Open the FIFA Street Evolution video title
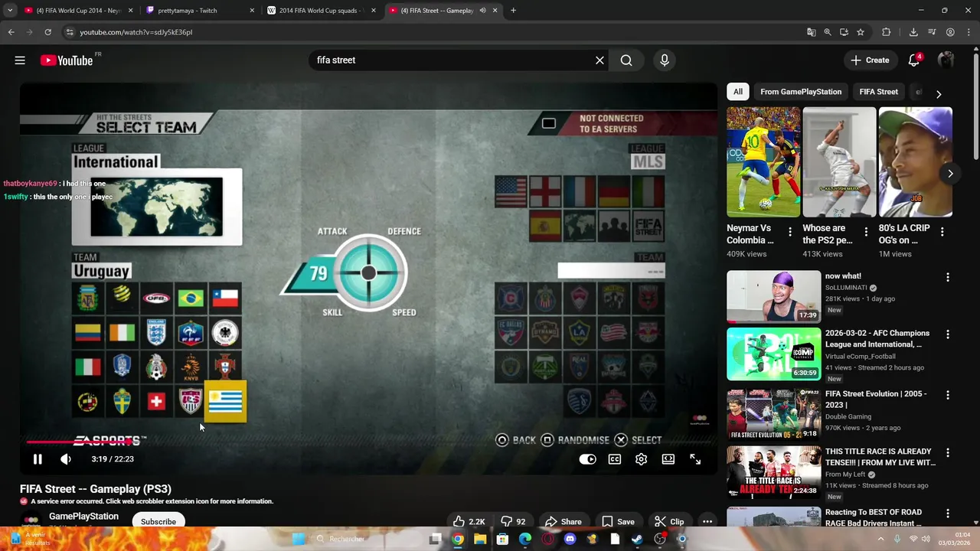The height and width of the screenshot is (551, 980). (x=876, y=399)
